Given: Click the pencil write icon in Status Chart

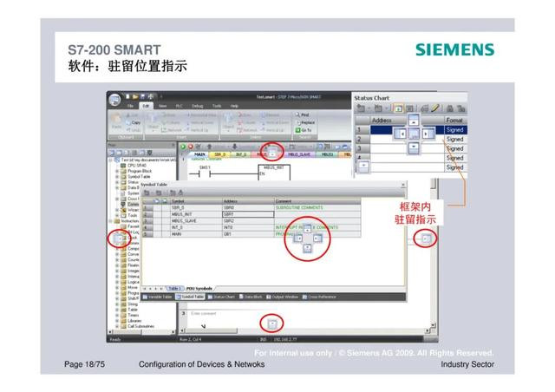Looking at the screenshot, I should (x=435, y=108).
